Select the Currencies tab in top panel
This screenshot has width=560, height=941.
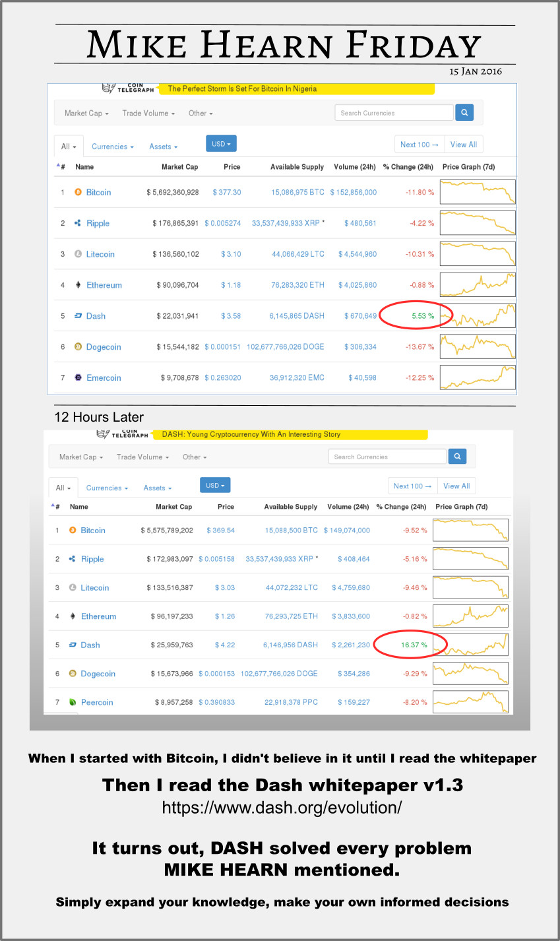coord(113,146)
